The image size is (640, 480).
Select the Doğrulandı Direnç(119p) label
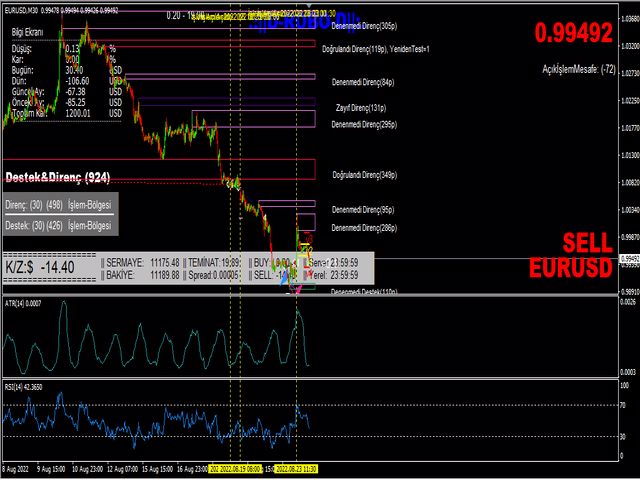point(354,49)
